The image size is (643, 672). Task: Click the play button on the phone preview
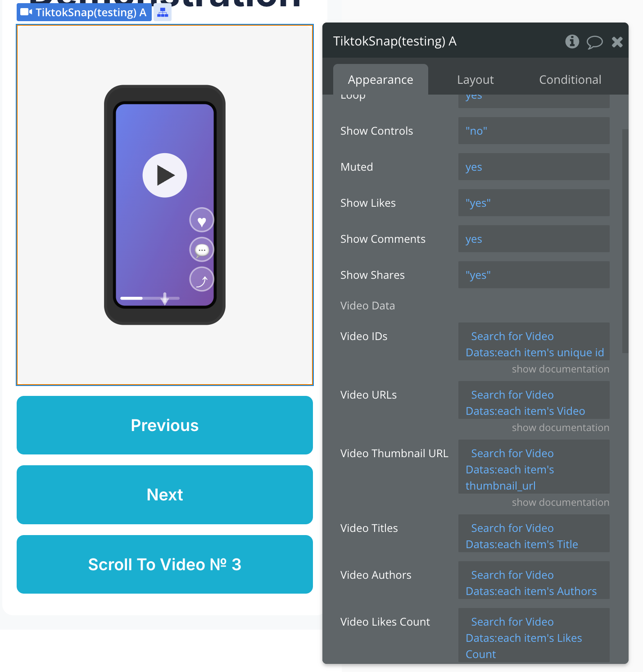(x=165, y=175)
